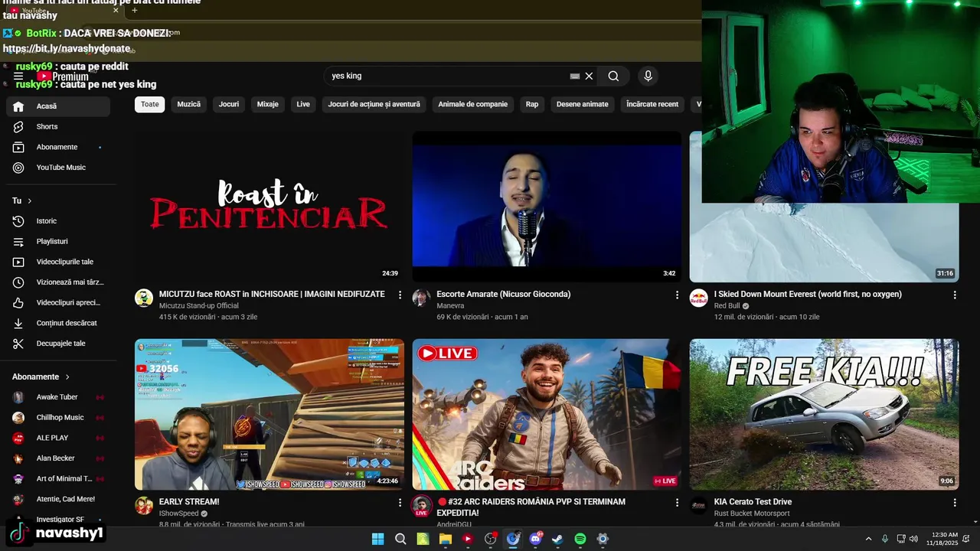
Task: Expand the Abonamente subscriptions heading
Action: coord(41,377)
